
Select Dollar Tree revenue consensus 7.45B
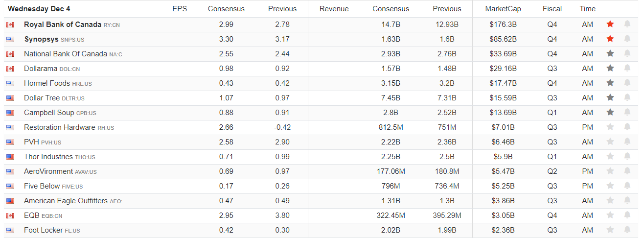[x=391, y=98]
